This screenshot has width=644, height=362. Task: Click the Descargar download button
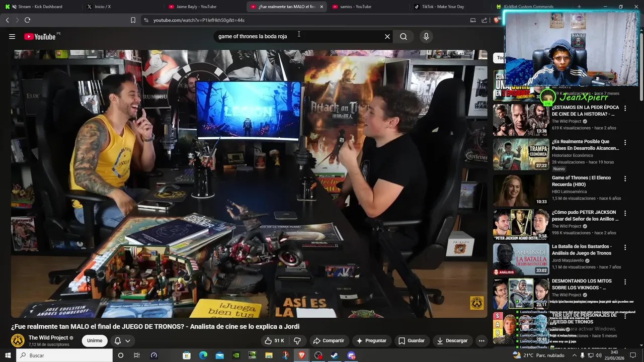(x=452, y=340)
